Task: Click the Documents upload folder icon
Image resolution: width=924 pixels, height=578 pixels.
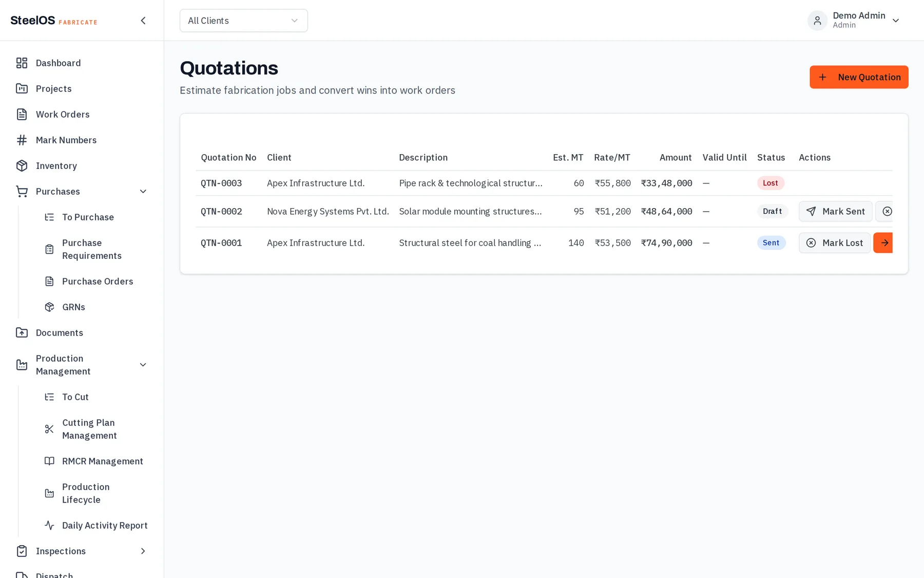Action: click(22, 332)
